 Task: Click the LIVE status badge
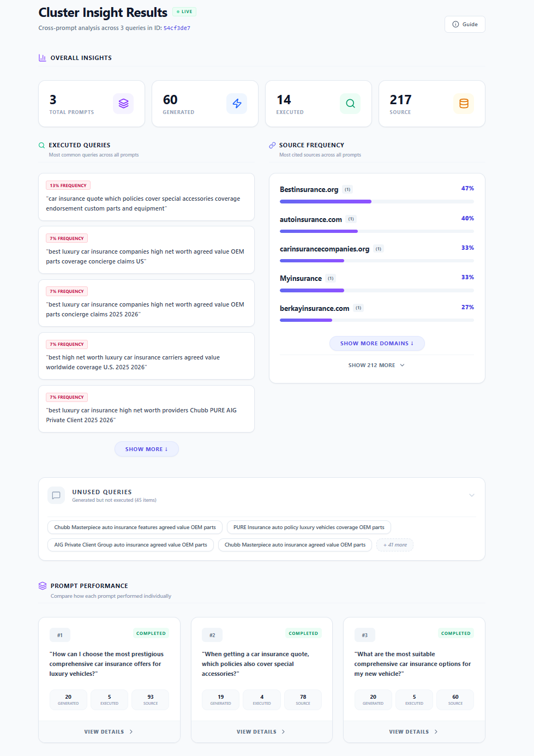[184, 11]
